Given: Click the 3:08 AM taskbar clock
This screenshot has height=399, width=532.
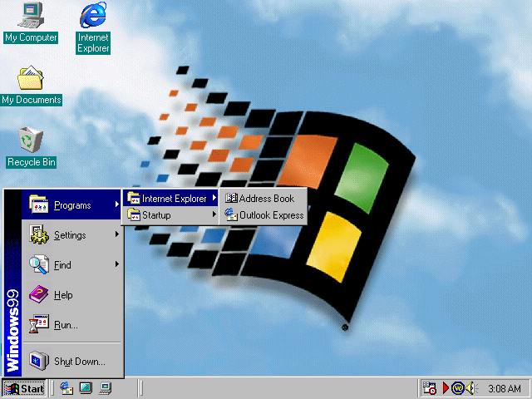Looking at the screenshot, I should pos(505,388).
